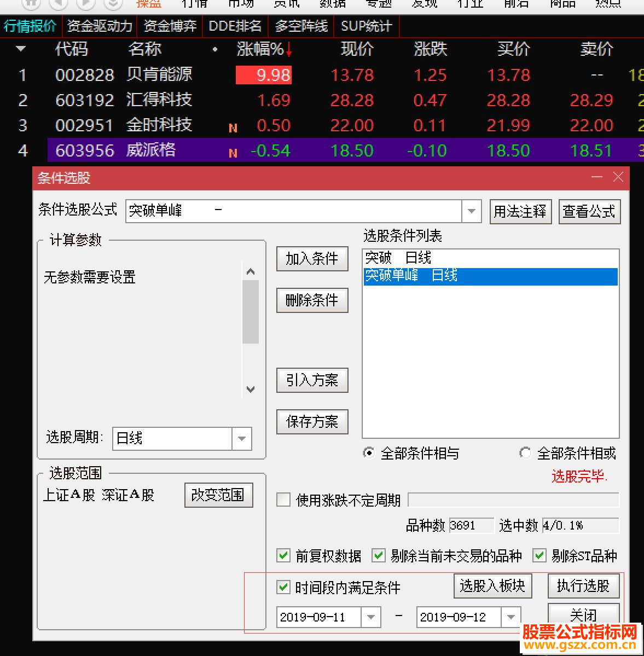Viewport: 644px width, 656px height.
Task: Select the 突破单峰 日线 condition in list
Action: tap(490, 276)
